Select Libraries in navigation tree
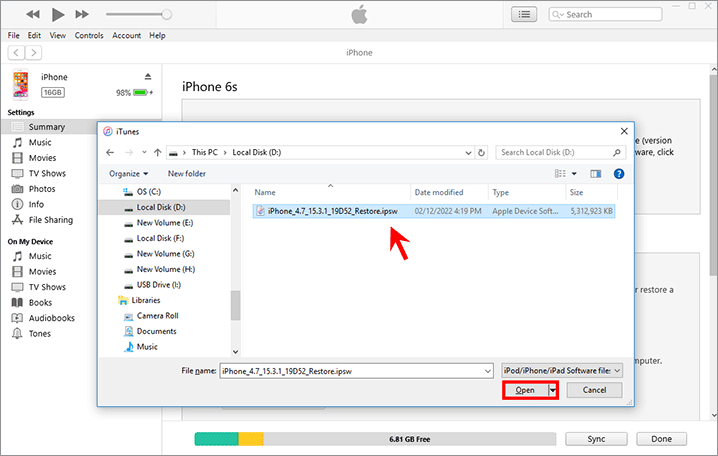Image resolution: width=718 pixels, height=456 pixels. tap(146, 301)
